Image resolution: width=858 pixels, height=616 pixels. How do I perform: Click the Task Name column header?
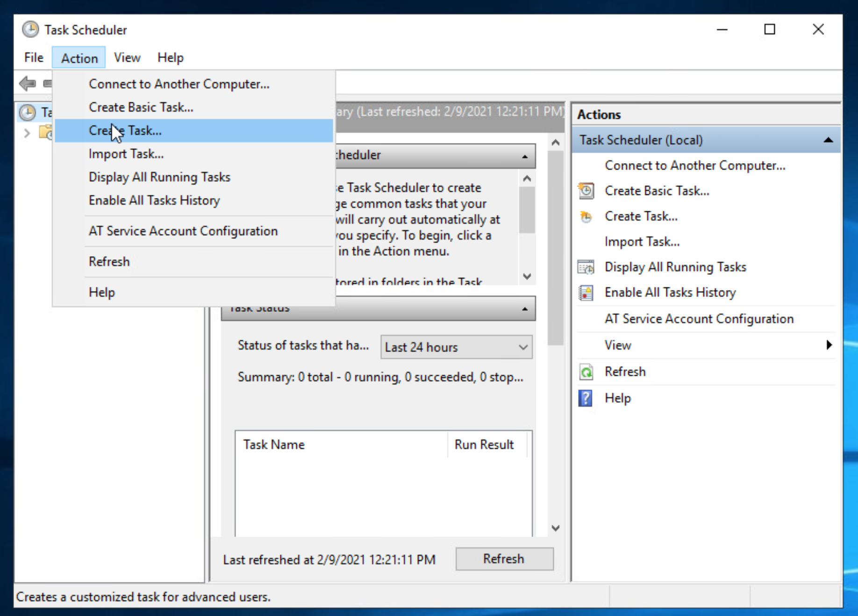click(x=342, y=444)
